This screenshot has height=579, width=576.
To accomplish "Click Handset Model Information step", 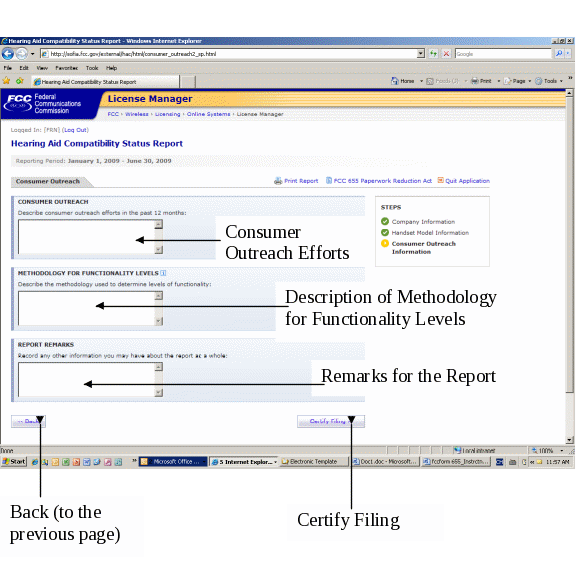I will point(425,233).
